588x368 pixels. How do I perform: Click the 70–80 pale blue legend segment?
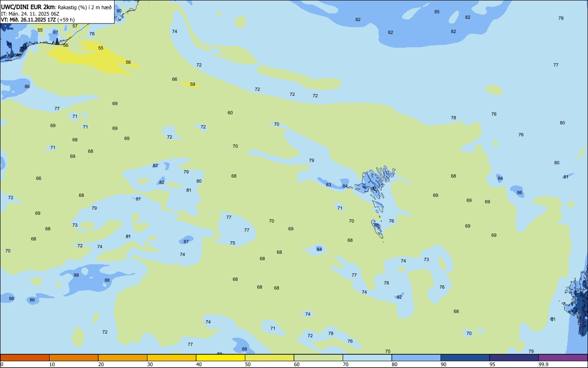click(x=367, y=357)
